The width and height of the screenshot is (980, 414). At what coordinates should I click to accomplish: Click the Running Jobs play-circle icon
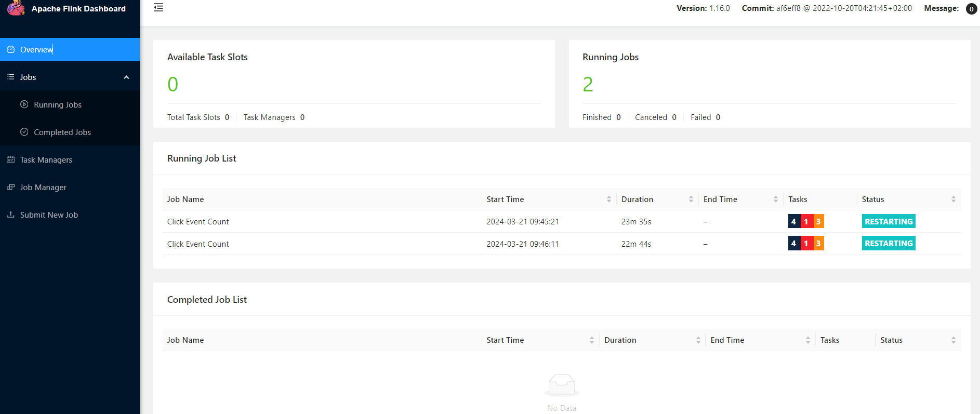coord(24,104)
